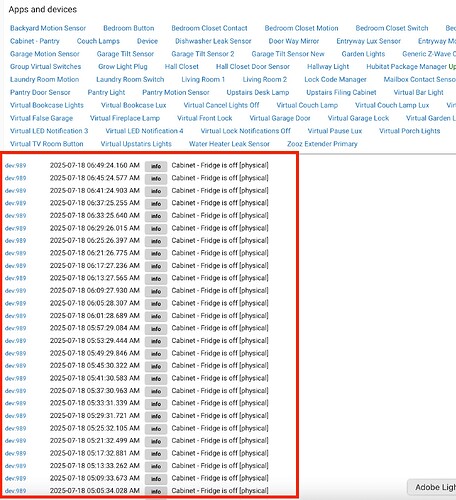456x500 pixels.
Task: Select Cabinet - Pantry link
Action: [35, 41]
